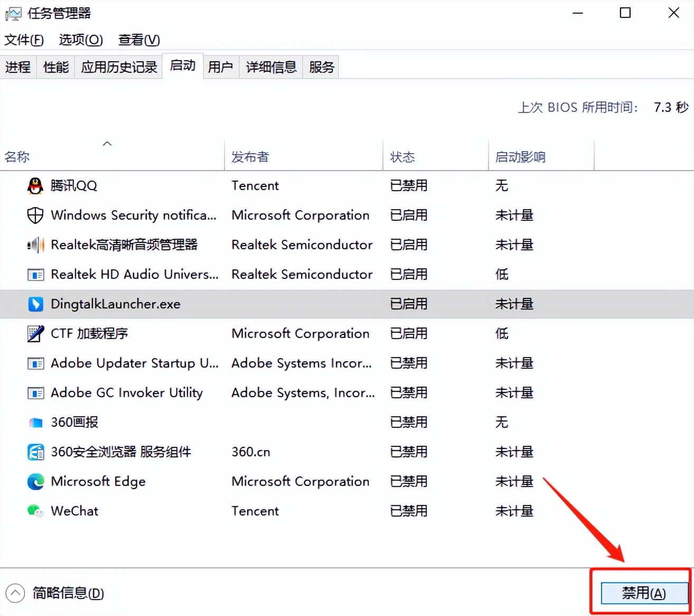The height and width of the screenshot is (616, 694).
Task: Click the 360安全浏览器 服务组件 icon
Action: coord(35,452)
